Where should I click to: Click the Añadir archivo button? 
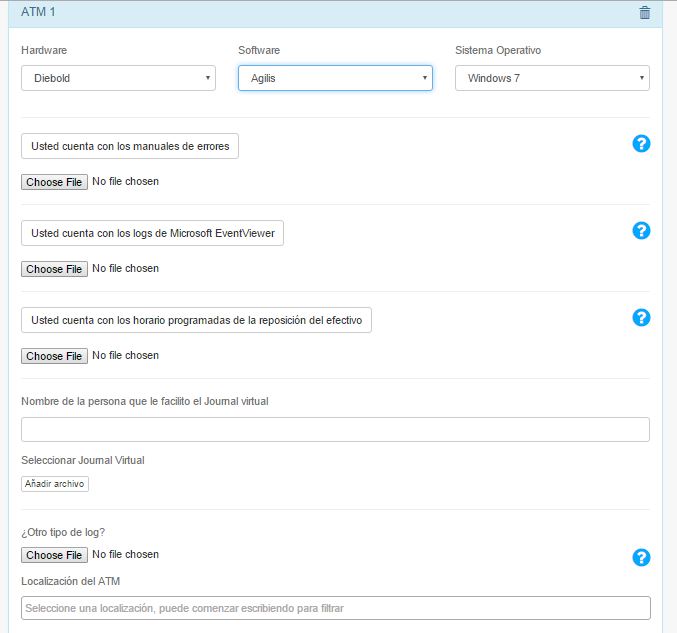(55, 484)
